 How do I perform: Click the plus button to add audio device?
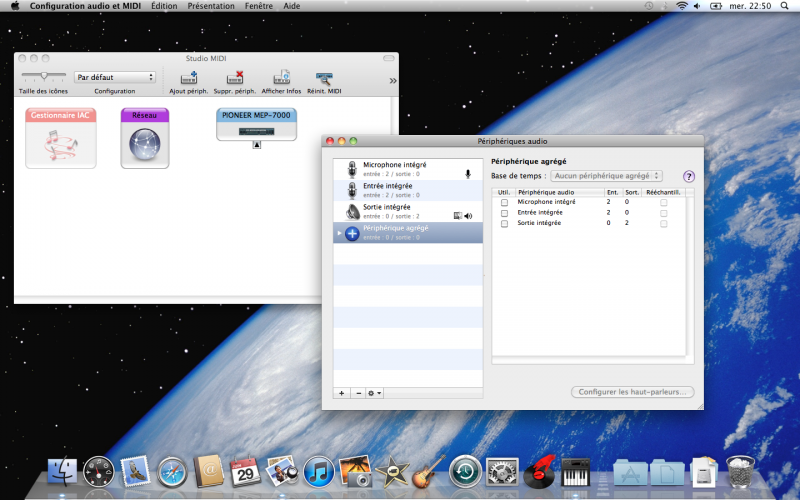pos(342,394)
